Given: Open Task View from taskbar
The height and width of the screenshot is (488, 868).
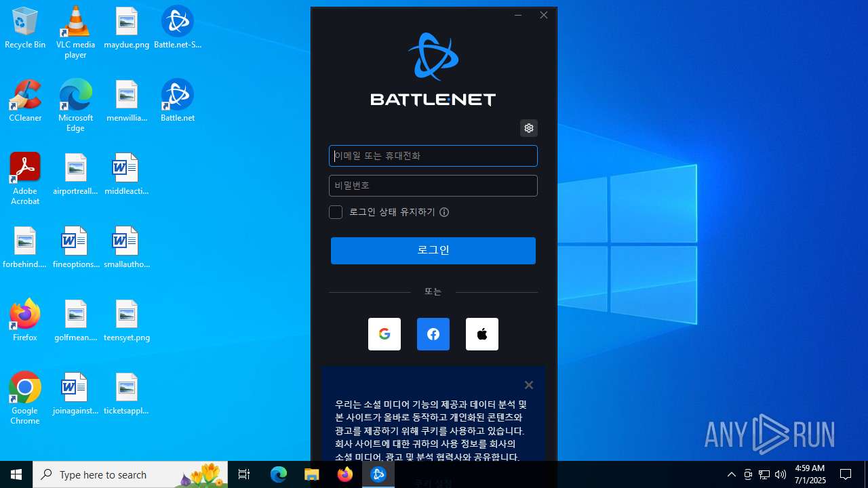Looking at the screenshot, I should 244,474.
